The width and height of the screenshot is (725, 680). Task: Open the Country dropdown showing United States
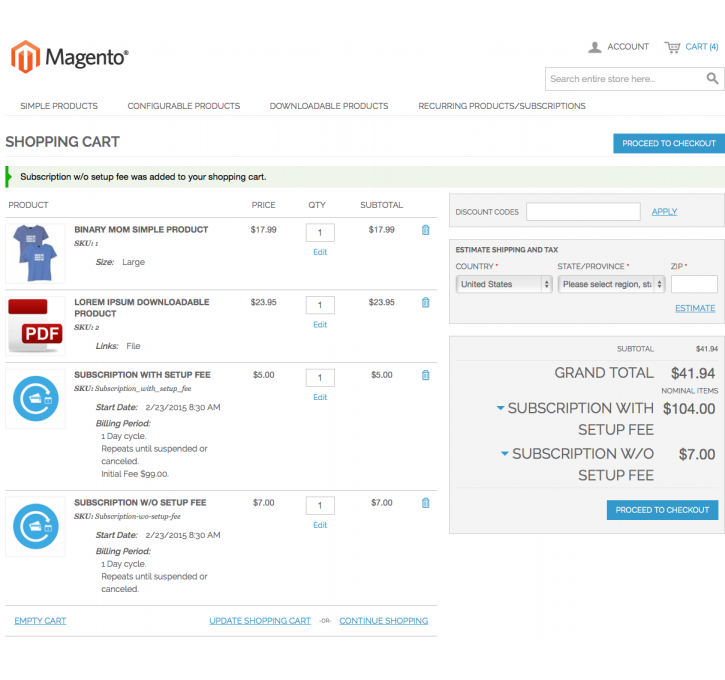click(504, 284)
